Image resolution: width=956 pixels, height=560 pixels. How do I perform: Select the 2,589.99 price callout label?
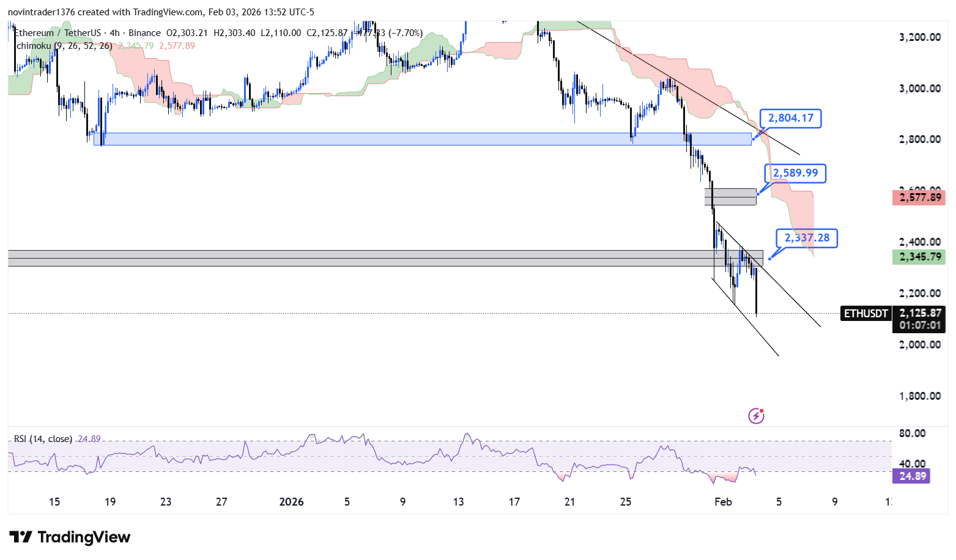(795, 174)
